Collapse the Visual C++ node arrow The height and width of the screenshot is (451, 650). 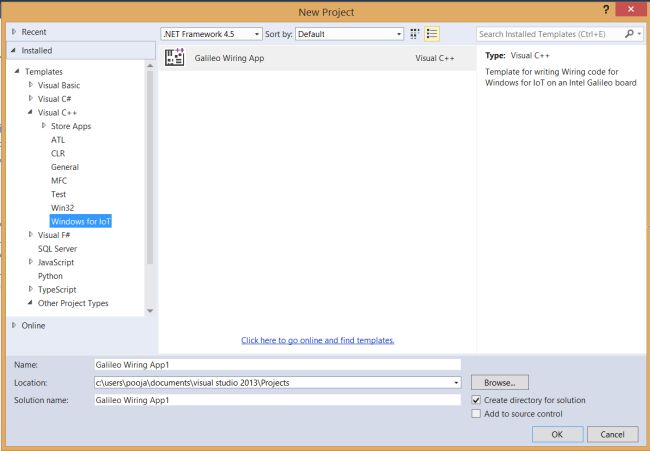point(30,112)
